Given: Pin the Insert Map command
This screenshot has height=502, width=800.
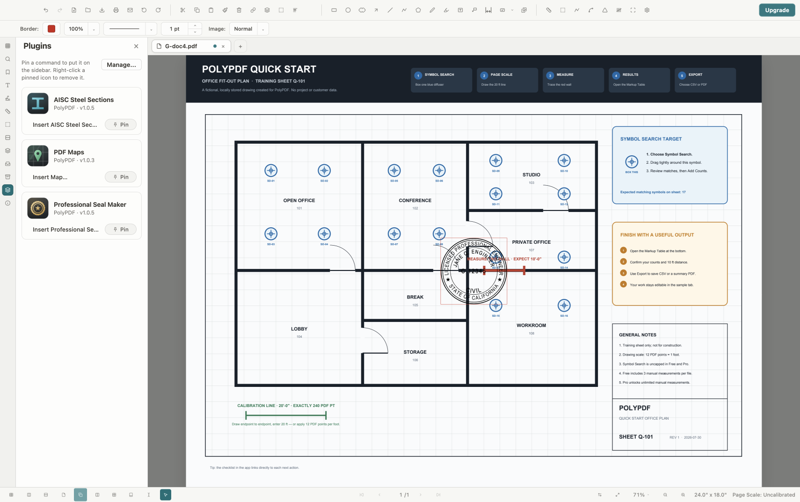Looking at the screenshot, I should [121, 177].
